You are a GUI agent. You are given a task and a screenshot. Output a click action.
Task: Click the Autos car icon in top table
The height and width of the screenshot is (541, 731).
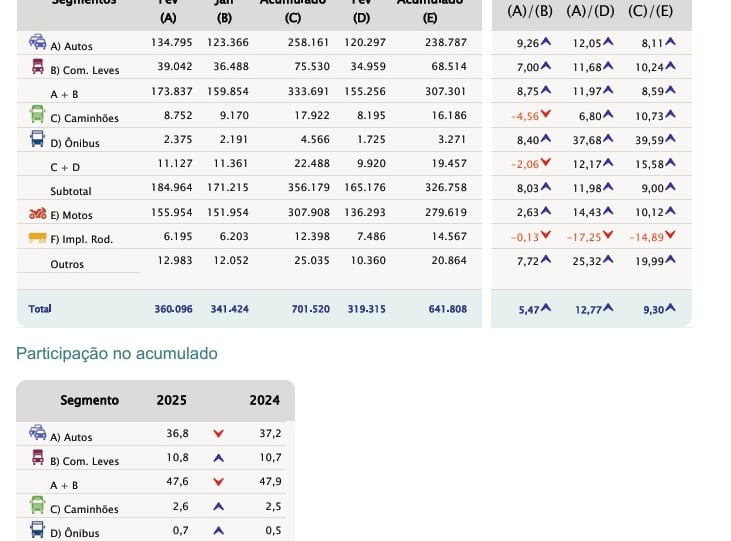[38, 42]
